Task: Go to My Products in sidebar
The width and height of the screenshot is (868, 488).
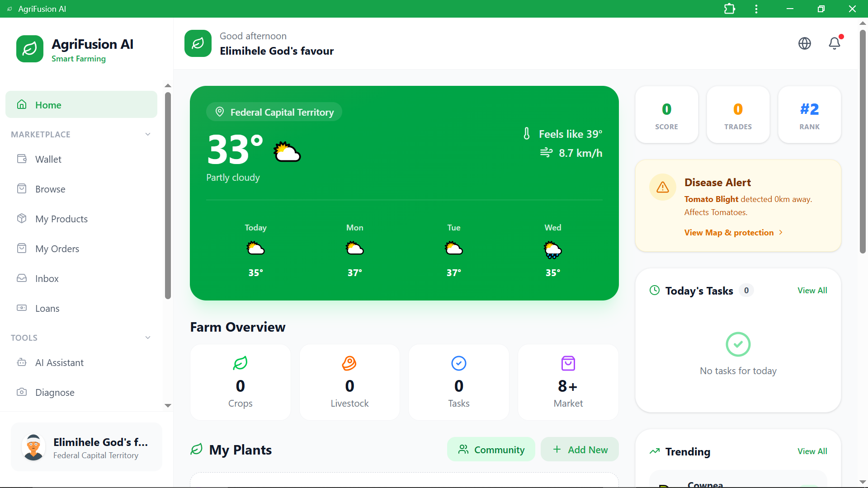Action: click(61, 219)
